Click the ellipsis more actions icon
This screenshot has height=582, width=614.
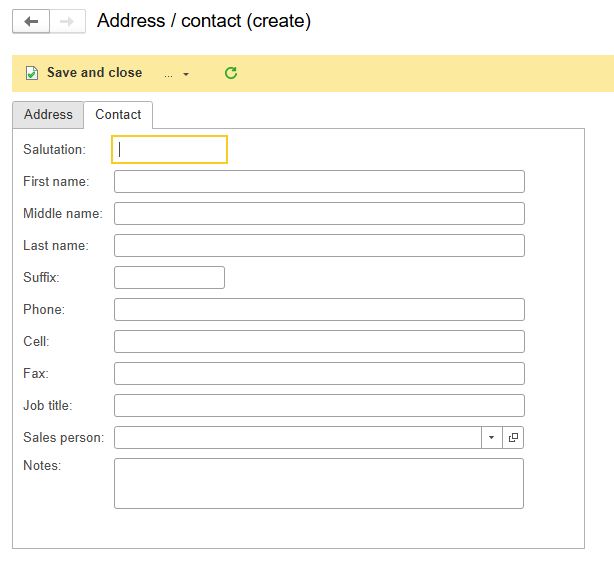click(168, 74)
